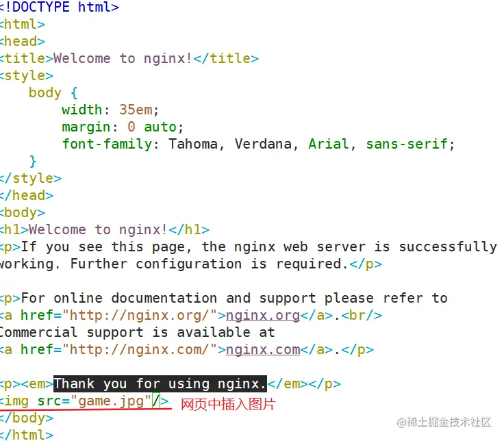Click 'Welcome to nginx!' in the h1 line
This screenshot has width=504, height=441.
pos(98,230)
